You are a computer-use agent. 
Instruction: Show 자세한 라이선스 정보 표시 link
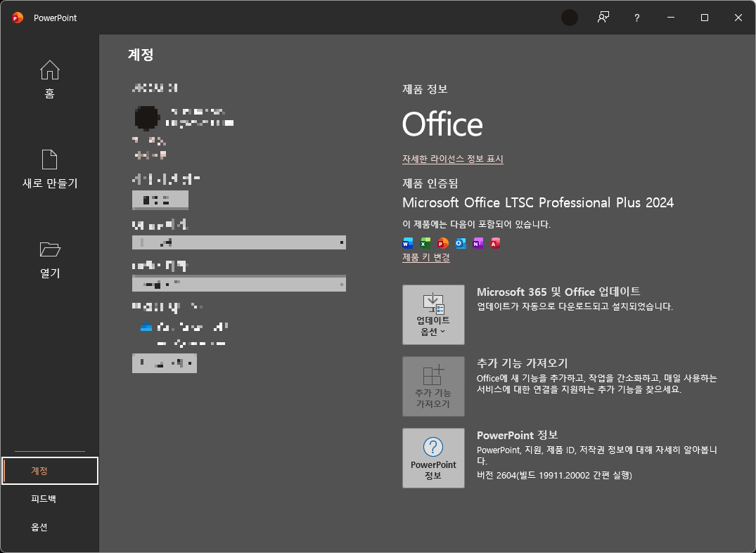pyautogui.click(x=453, y=159)
